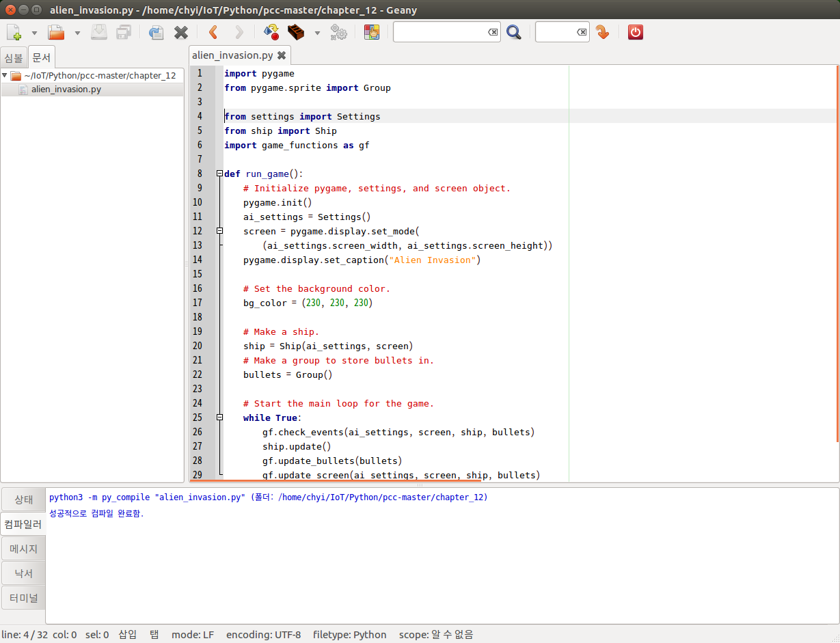The width and height of the screenshot is (840, 643).
Task: Expand the build options dropdown arrow
Action: (316, 31)
